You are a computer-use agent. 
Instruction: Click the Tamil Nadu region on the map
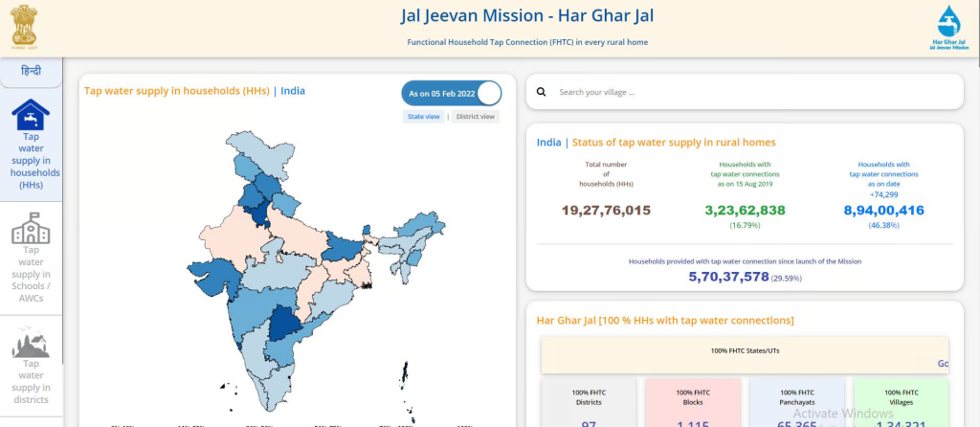coord(276,386)
